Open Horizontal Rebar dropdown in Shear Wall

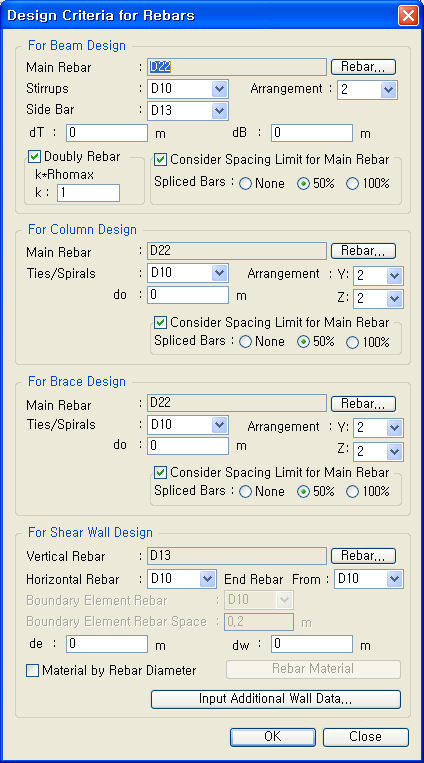182,579
